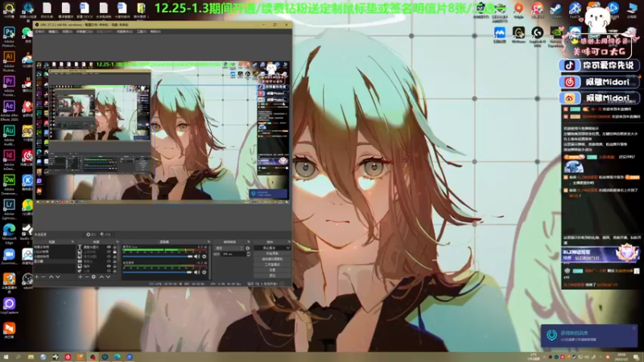Screen dimensions: 644x362
Task: Open OBS settings from Controls panel
Action: click(272, 269)
